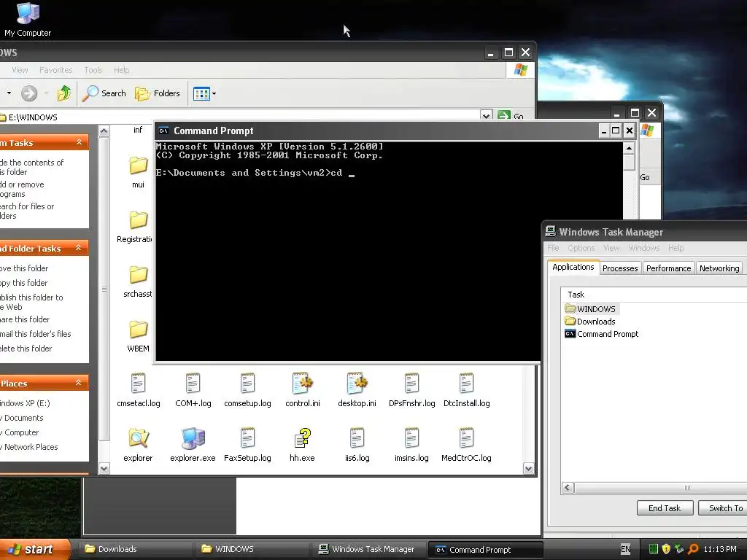Select desktop.ini file
Viewport: 747px width, 560px height.
click(x=357, y=391)
